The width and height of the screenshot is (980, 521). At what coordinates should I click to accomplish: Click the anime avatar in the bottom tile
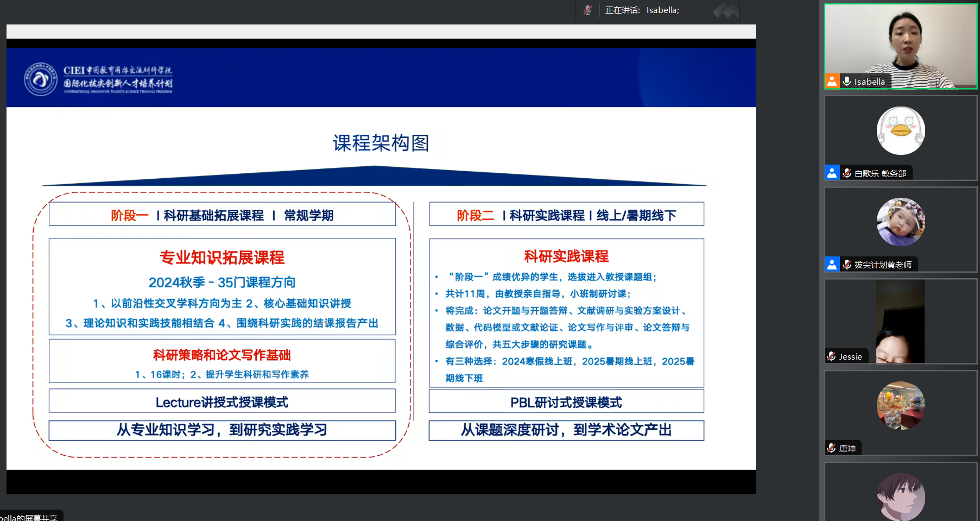pos(901,497)
